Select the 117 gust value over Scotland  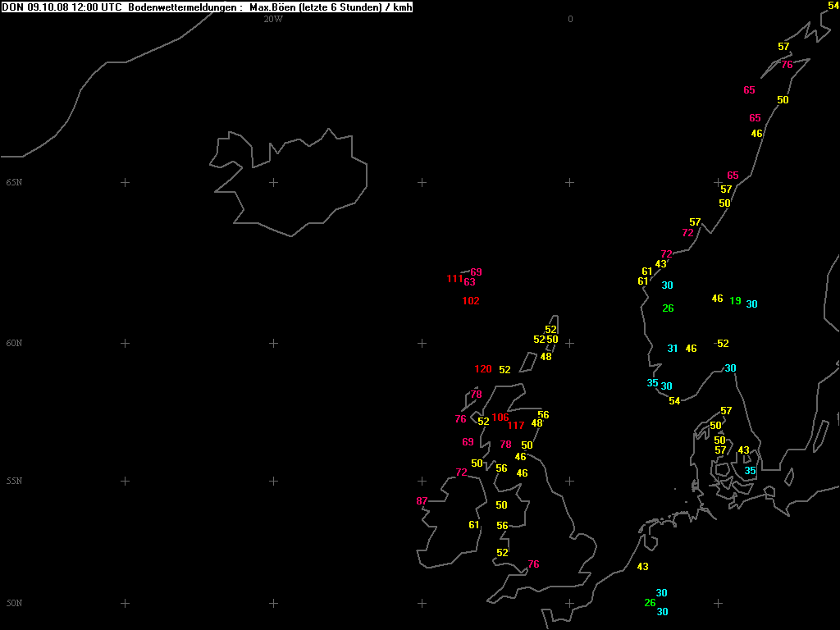(515, 425)
